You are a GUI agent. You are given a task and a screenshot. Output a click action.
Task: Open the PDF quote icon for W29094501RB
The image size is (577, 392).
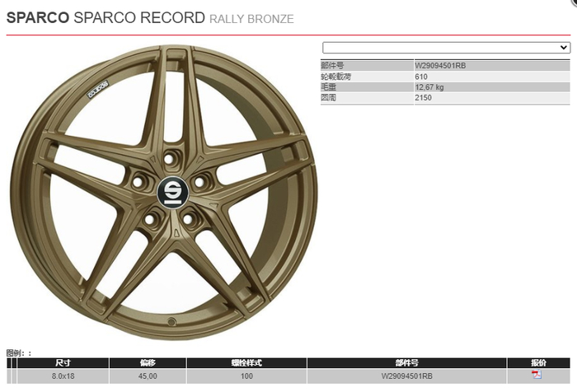click(537, 375)
